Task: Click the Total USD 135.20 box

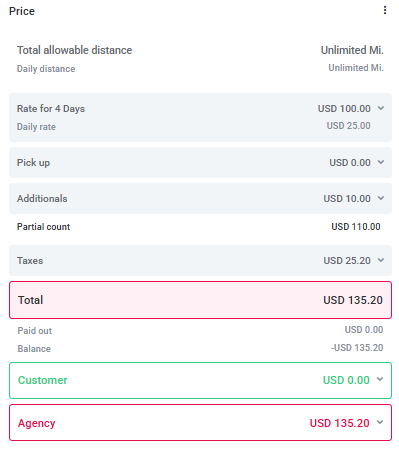Action: click(200, 300)
